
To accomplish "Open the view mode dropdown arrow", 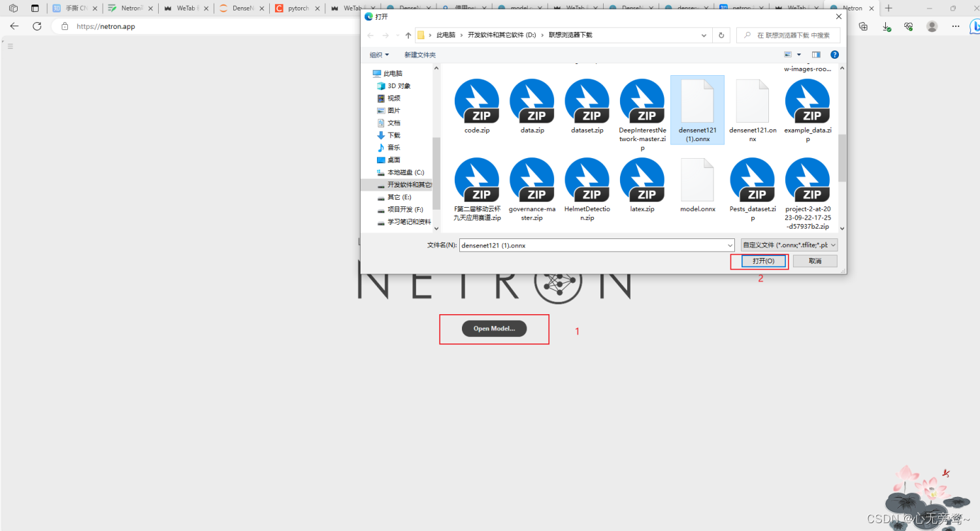I will [x=798, y=55].
